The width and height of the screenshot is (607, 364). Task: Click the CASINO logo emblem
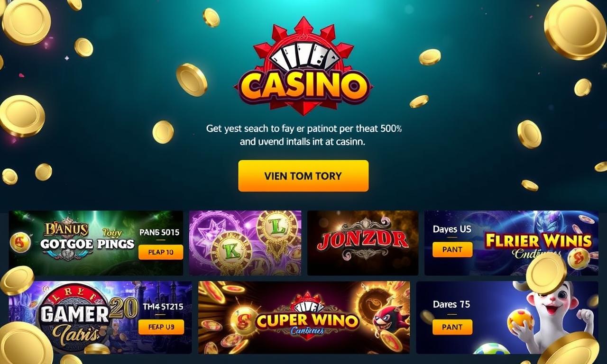click(x=303, y=66)
